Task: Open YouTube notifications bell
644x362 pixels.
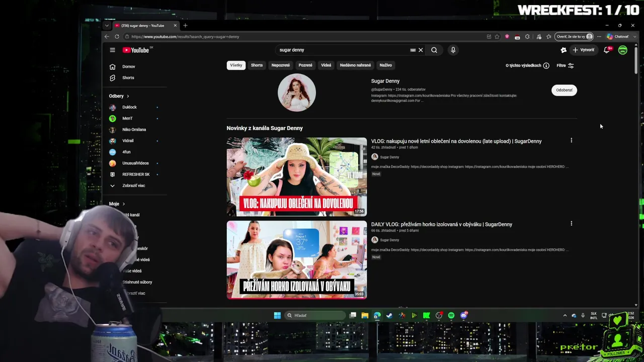Action: (x=607, y=50)
